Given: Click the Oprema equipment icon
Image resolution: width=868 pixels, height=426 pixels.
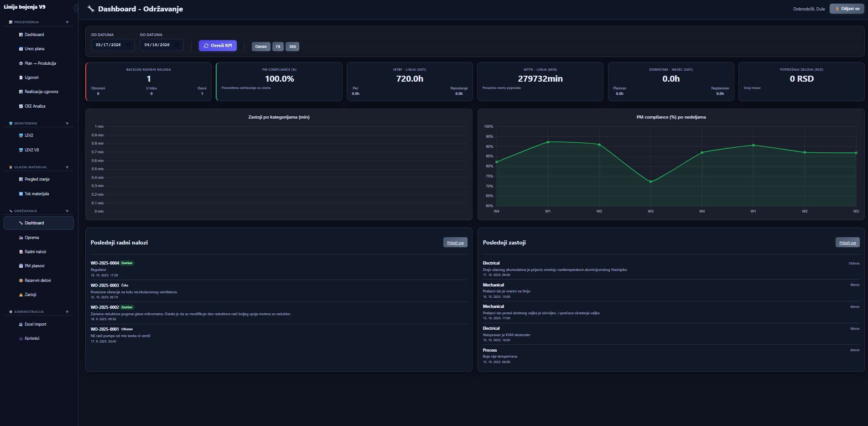Looking at the screenshot, I should (x=21, y=238).
